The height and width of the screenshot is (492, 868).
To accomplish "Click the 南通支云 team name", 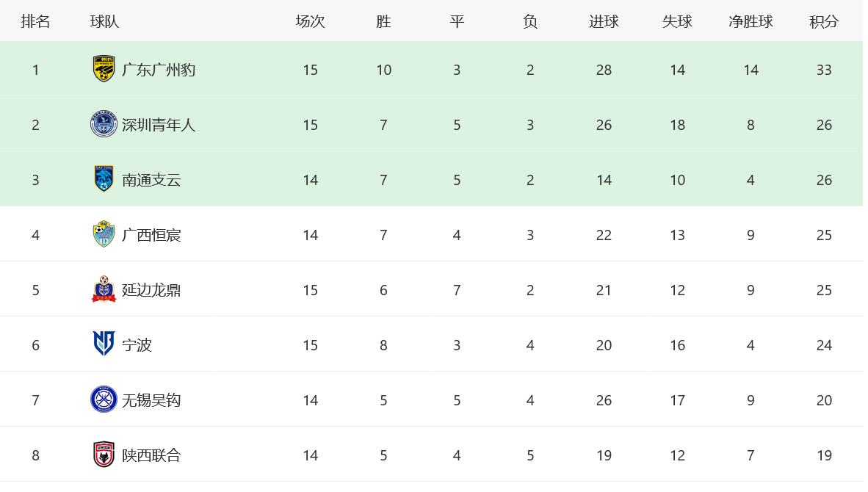I will click(151, 180).
